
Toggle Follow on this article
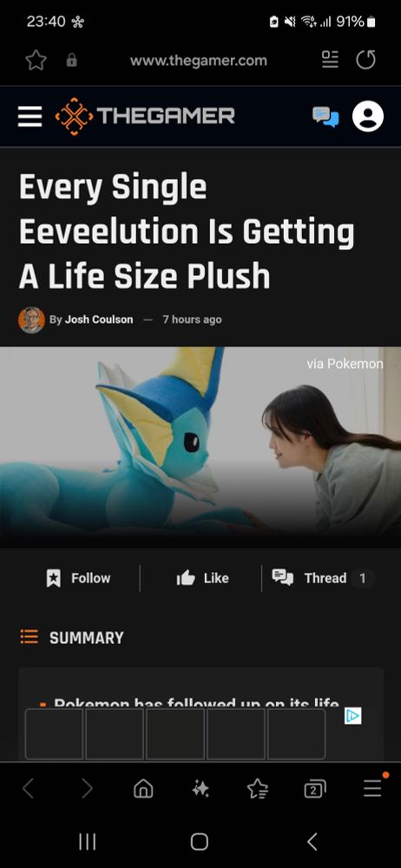click(78, 578)
